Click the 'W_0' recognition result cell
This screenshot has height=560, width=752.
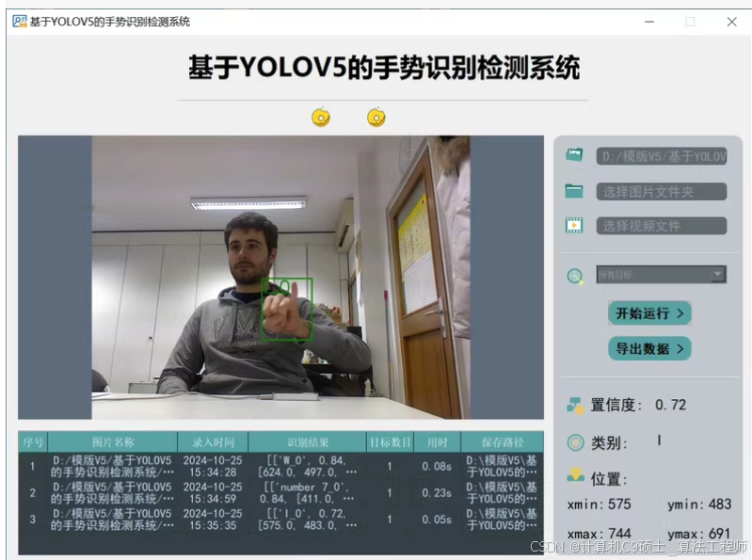coord(308,466)
